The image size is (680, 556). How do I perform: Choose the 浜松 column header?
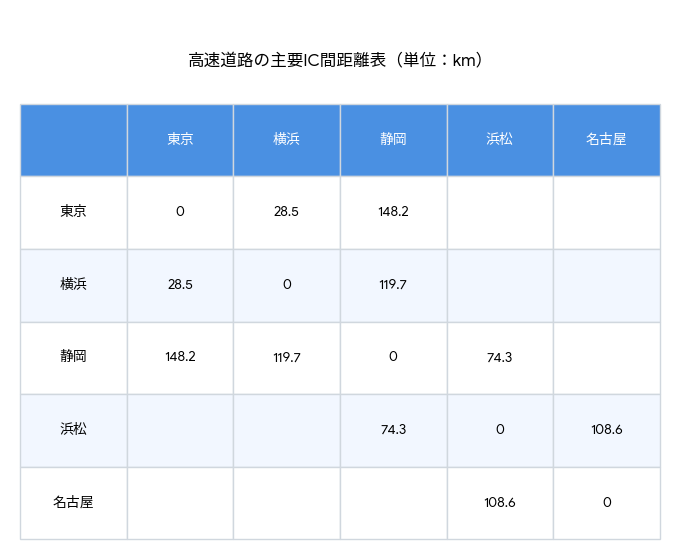click(500, 140)
